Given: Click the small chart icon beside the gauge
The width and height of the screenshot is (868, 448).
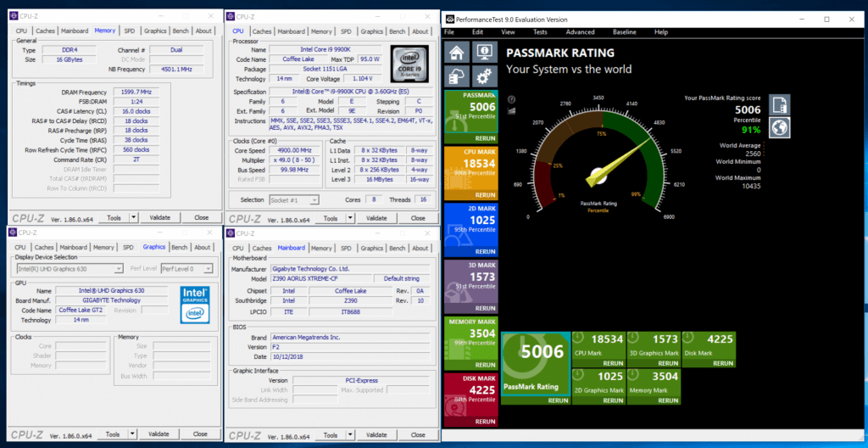Looking at the screenshot, I should coord(511,111).
